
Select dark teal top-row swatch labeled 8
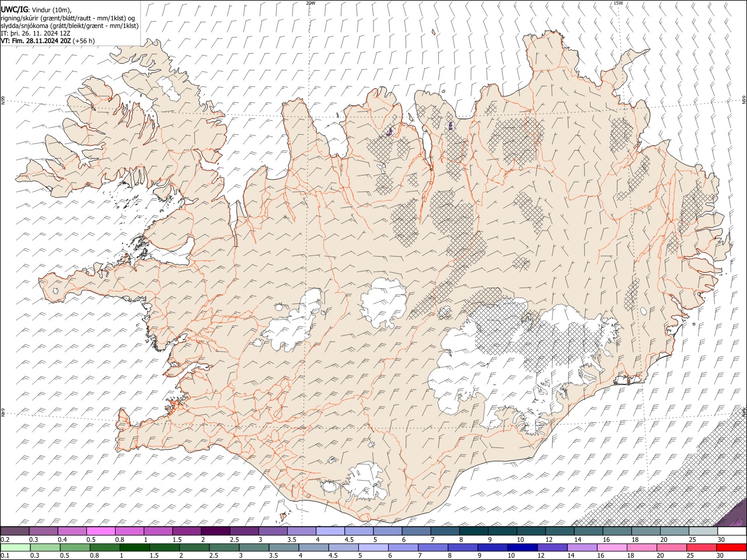coord(473,531)
